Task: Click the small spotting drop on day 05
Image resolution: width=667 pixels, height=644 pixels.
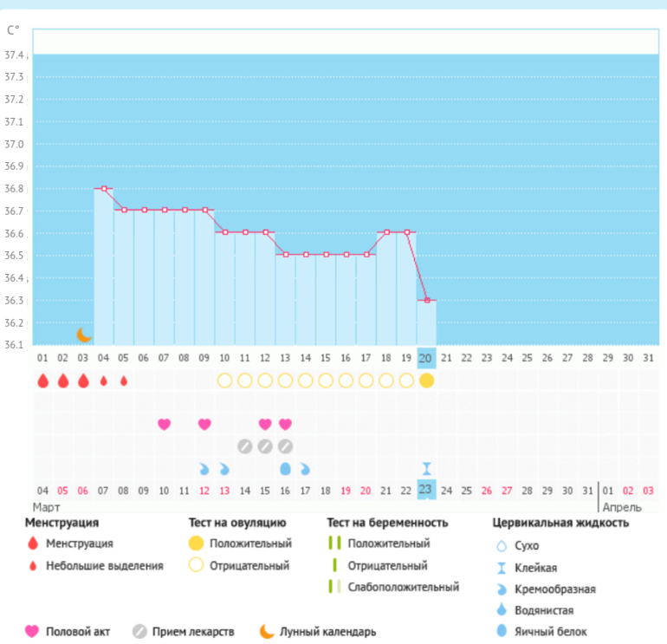Action: [x=123, y=381]
